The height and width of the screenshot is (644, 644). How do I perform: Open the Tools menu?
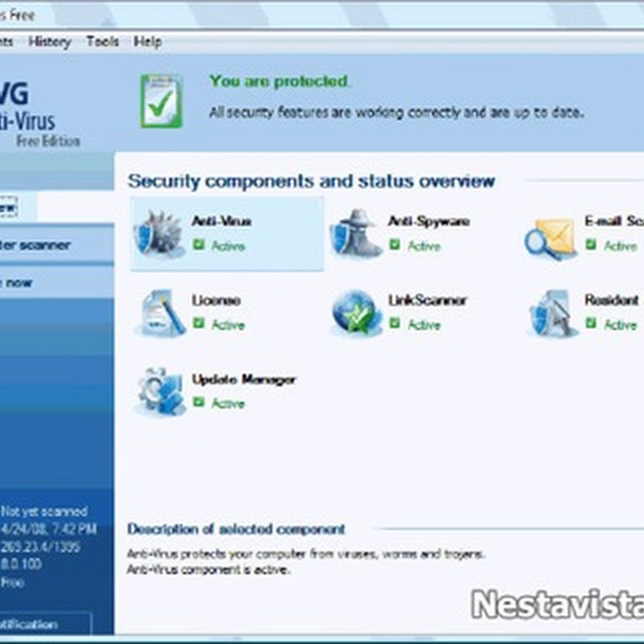pyautogui.click(x=103, y=42)
